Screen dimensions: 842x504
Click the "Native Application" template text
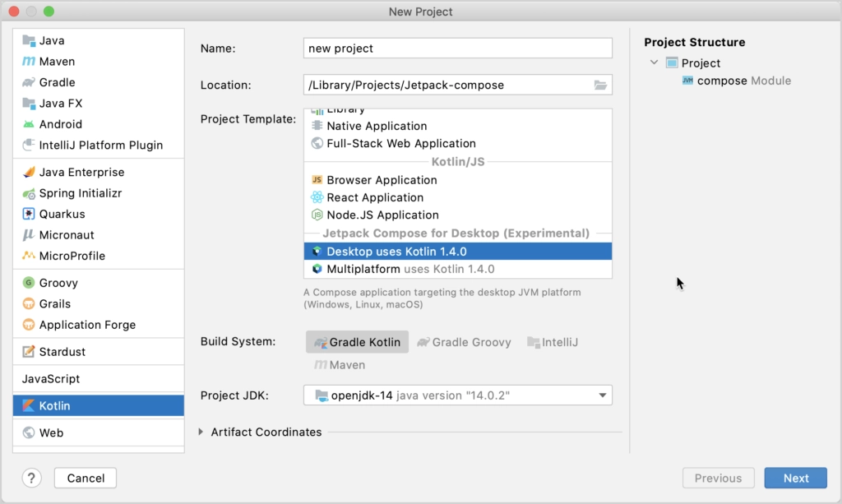pyautogui.click(x=377, y=126)
